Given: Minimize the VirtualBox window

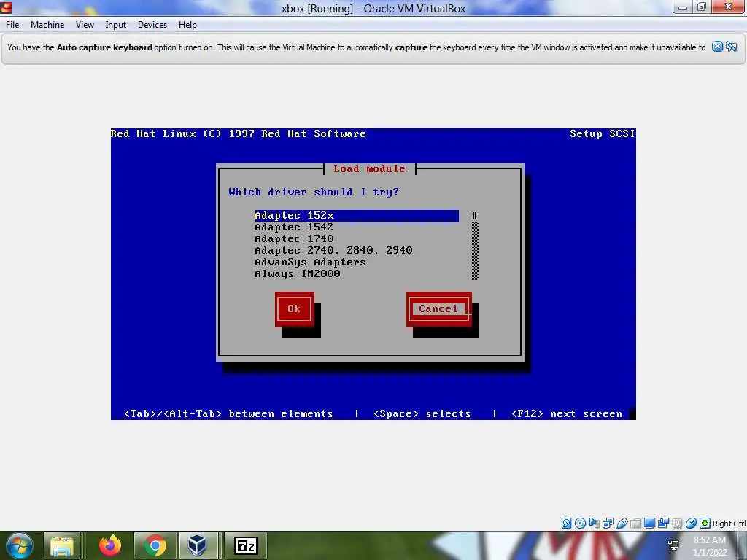Looking at the screenshot, I should [683, 7].
